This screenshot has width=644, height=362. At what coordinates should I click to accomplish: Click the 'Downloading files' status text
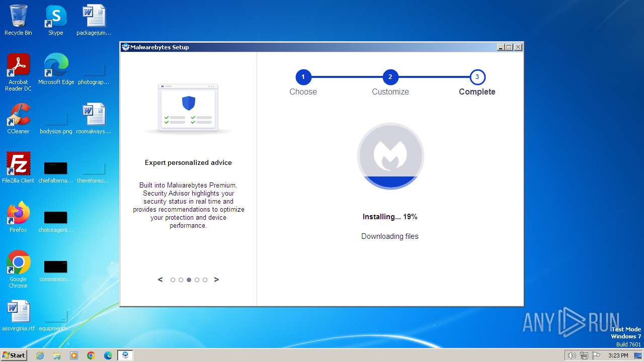(390, 236)
